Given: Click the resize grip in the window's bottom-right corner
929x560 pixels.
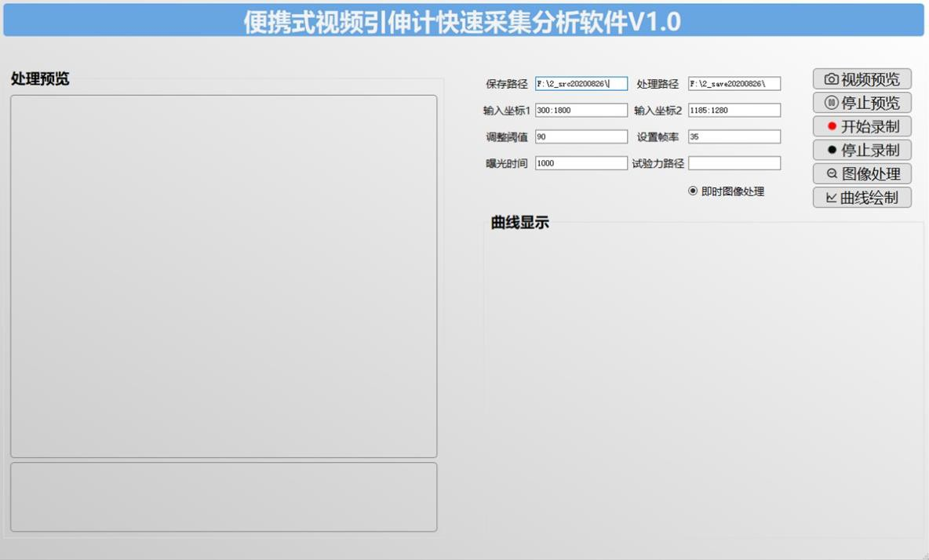Looking at the screenshot, I should (x=924, y=555).
